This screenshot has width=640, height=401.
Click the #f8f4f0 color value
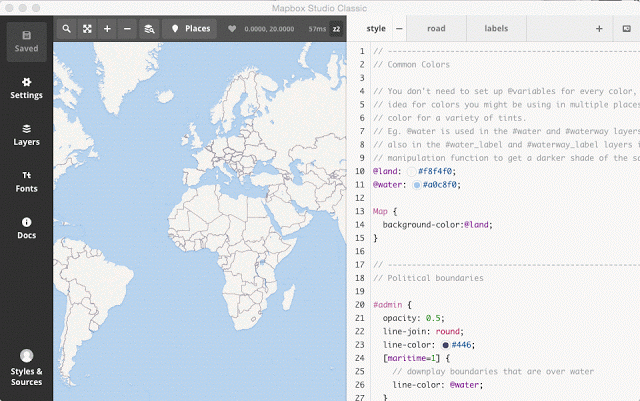tap(435, 172)
